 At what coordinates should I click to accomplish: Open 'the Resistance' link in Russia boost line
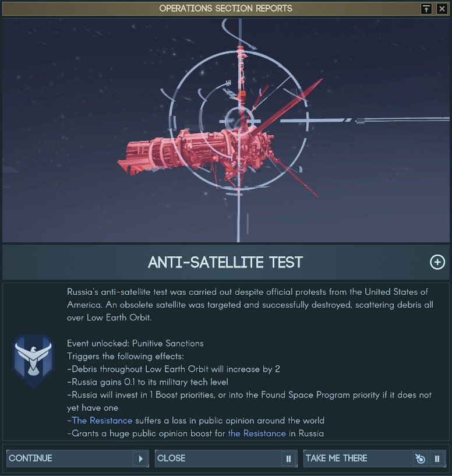click(x=257, y=433)
